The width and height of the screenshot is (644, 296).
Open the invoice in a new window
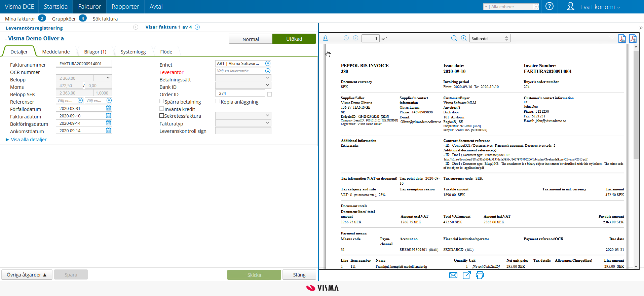pos(467,275)
